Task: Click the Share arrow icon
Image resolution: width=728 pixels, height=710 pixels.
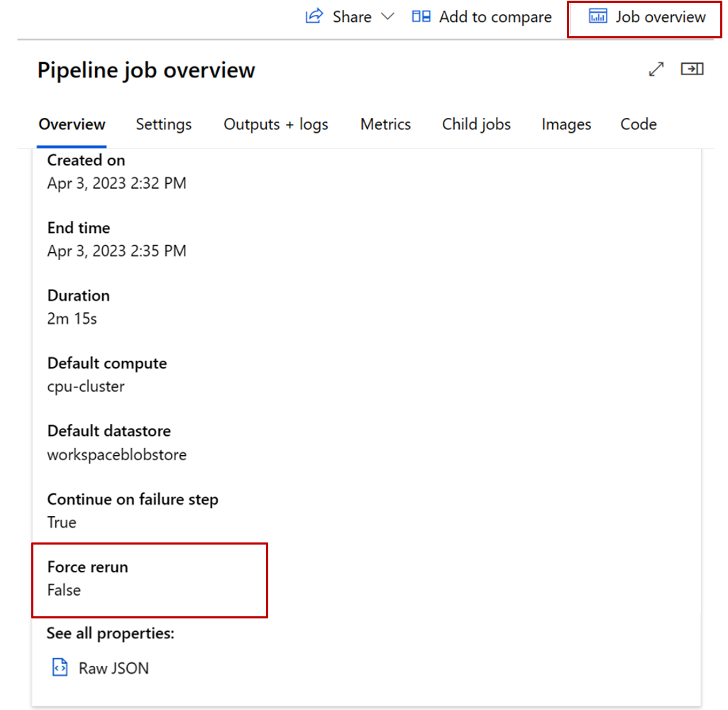Action: click(314, 16)
